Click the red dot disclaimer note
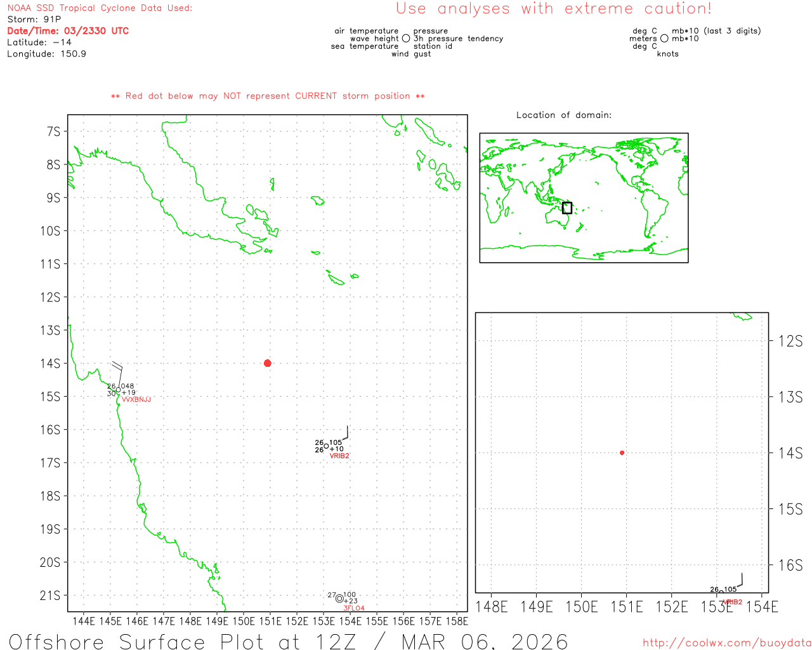Image resolution: width=812 pixels, height=650 pixels. click(268, 96)
